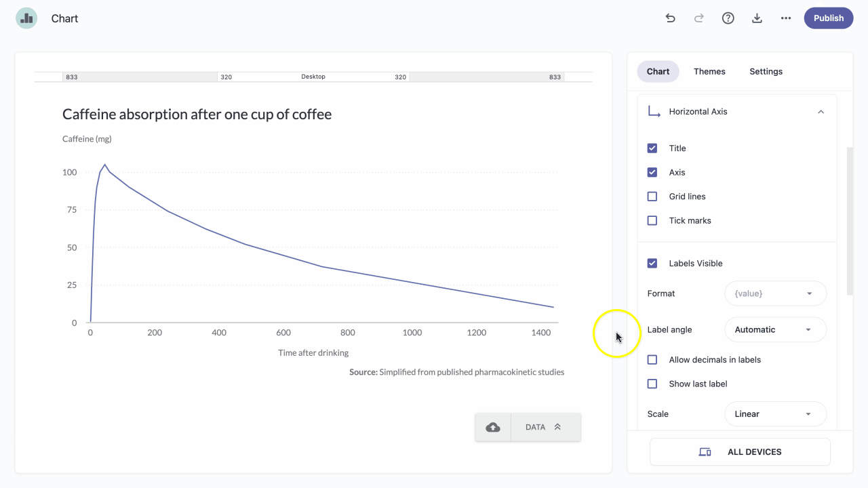
Task: Undo the last change
Action: click(x=671, y=18)
